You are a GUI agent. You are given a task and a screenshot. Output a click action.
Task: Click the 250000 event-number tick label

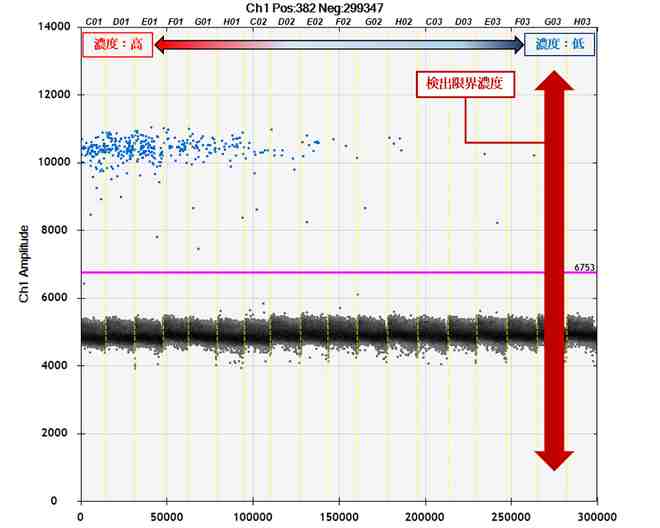(x=511, y=517)
